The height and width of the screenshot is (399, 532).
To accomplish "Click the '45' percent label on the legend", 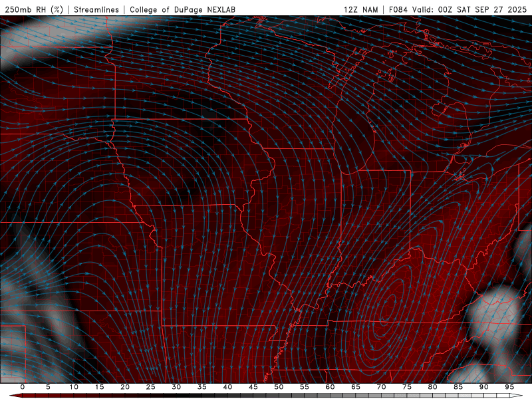I will tap(253, 387).
